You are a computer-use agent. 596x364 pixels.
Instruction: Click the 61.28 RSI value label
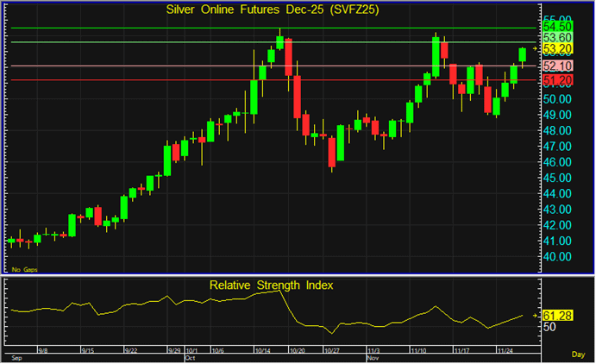pos(558,317)
